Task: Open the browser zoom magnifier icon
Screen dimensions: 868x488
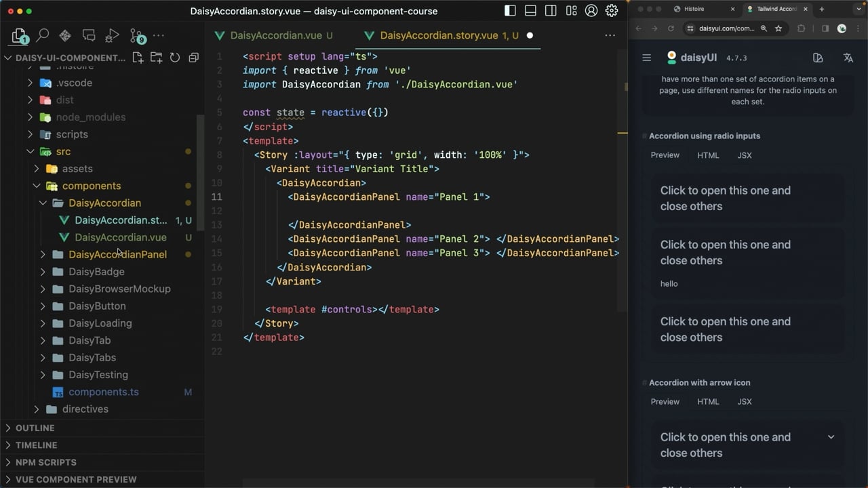Action: tap(764, 28)
